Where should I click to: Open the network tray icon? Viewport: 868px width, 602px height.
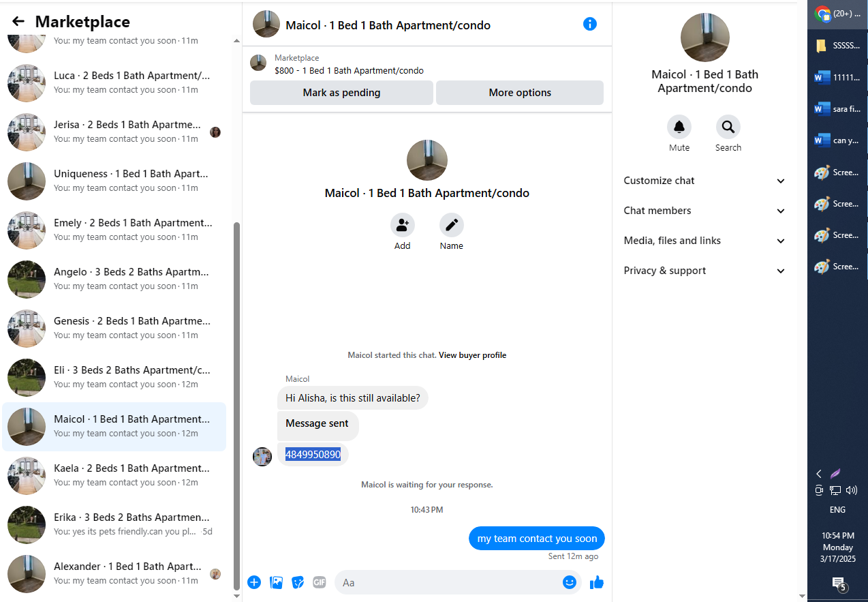coord(835,490)
